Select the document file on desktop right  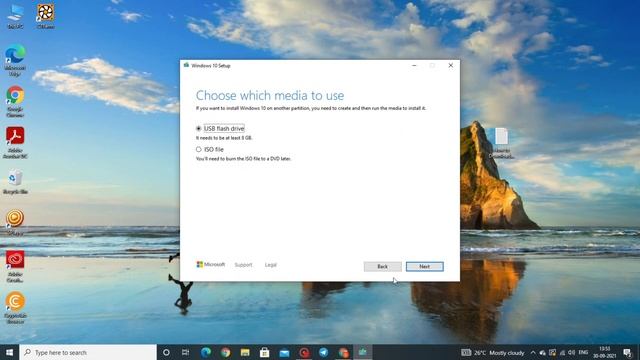pyautogui.click(x=502, y=143)
